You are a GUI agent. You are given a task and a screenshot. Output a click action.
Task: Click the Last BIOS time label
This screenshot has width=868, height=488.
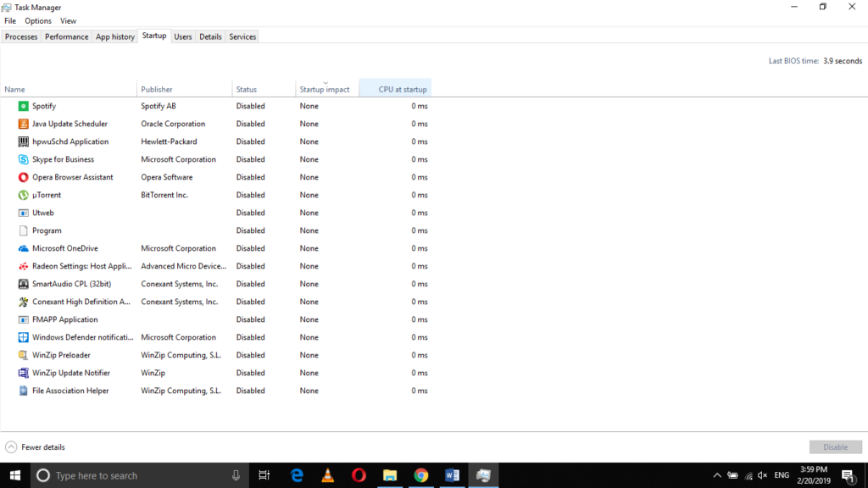(x=793, y=61)
